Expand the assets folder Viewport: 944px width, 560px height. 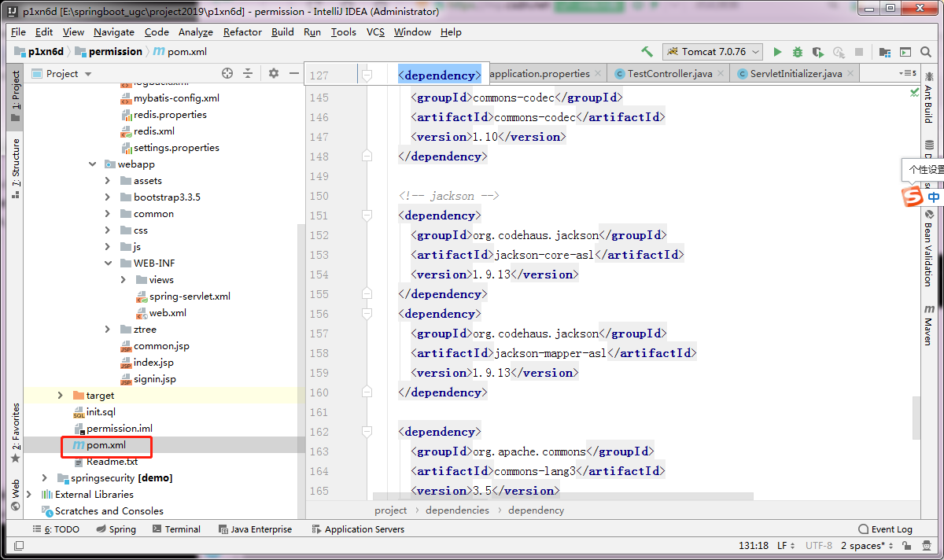[108, 181]
